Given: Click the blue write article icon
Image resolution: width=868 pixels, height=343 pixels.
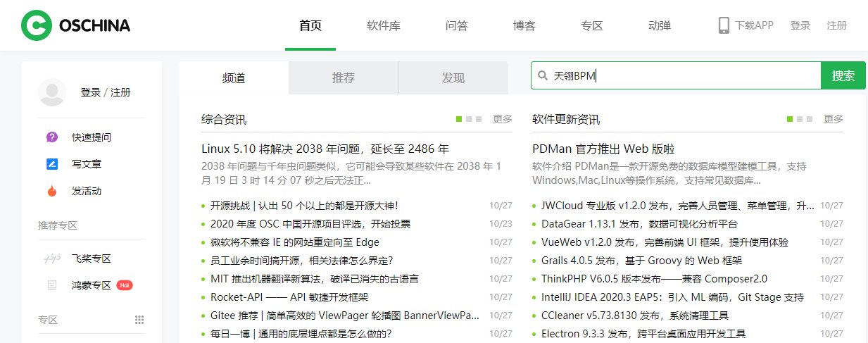Looking at the screenshot, I should pos(52,164).
